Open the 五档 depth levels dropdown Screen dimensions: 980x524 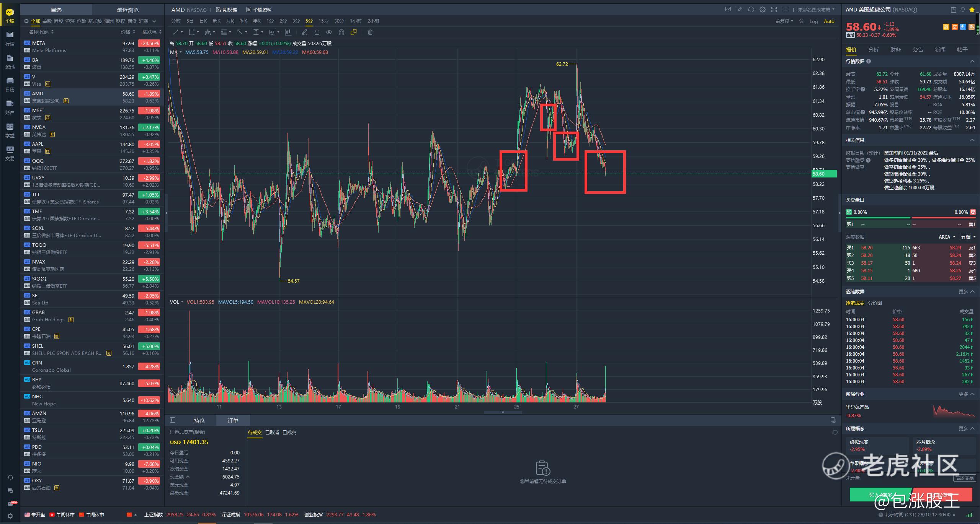968,237
